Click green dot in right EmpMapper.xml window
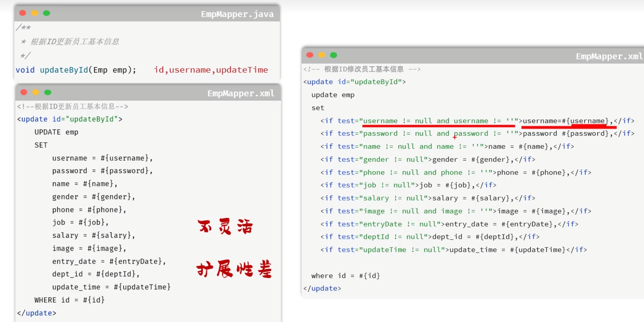This screenshot has width=644, height=322. (x=333, y=55)
